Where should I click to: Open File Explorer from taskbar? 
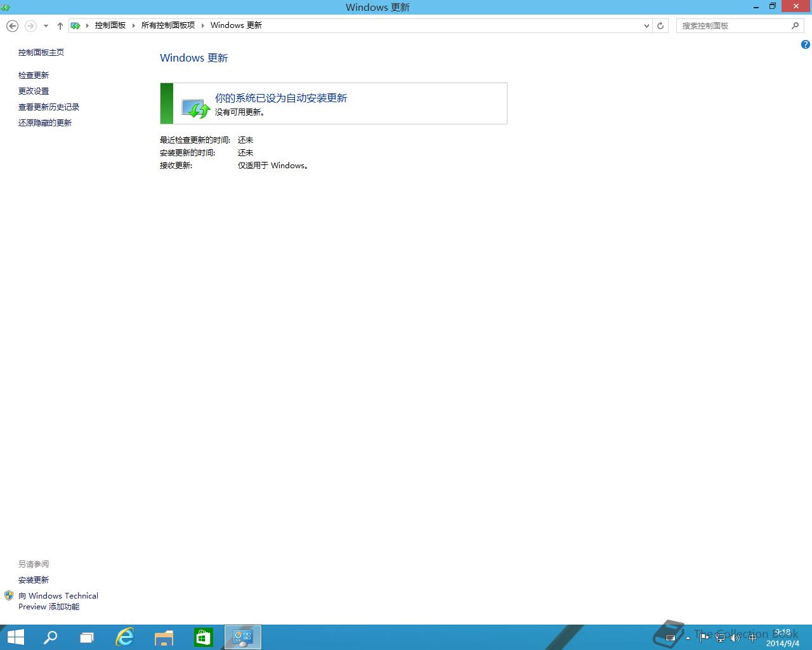pyautogui.click(x=164, y=637)
